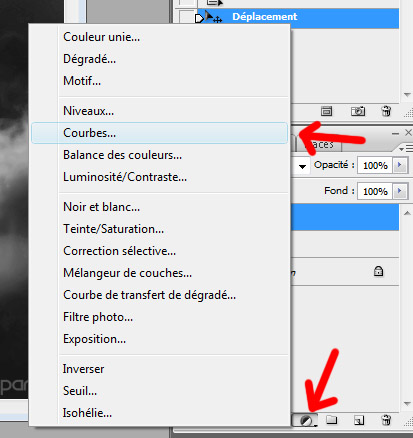Create a new layer

[x=359, y=420]
